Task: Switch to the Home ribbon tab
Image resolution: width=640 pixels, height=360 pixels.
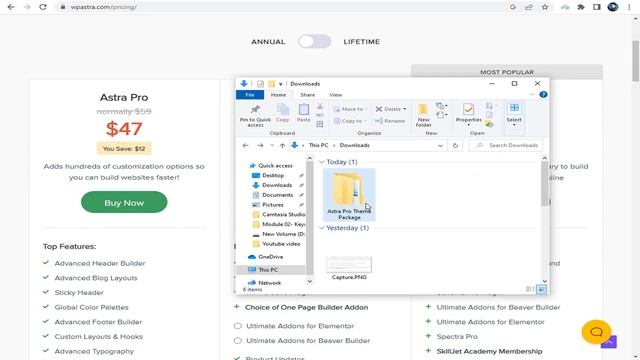Action: pos(278,95)
